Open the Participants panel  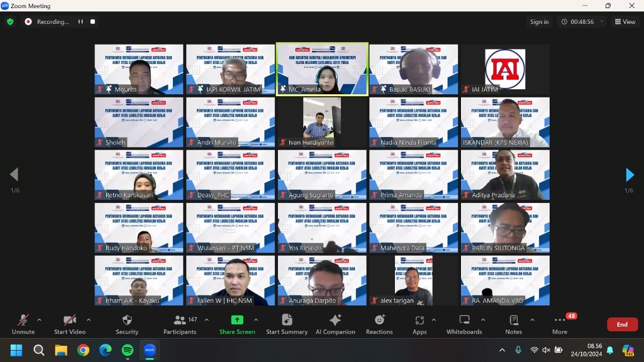point(180,324)
